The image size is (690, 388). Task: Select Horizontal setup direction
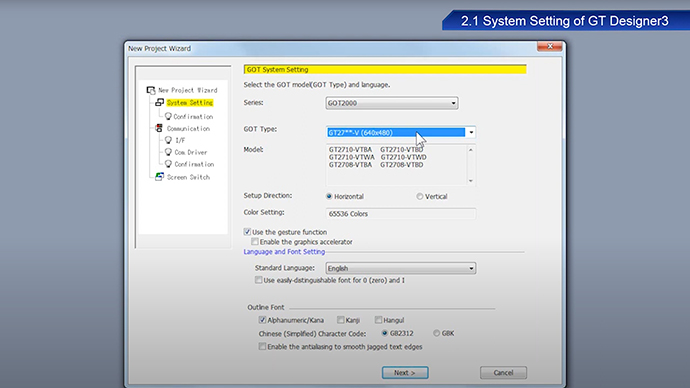click(329, 196)
